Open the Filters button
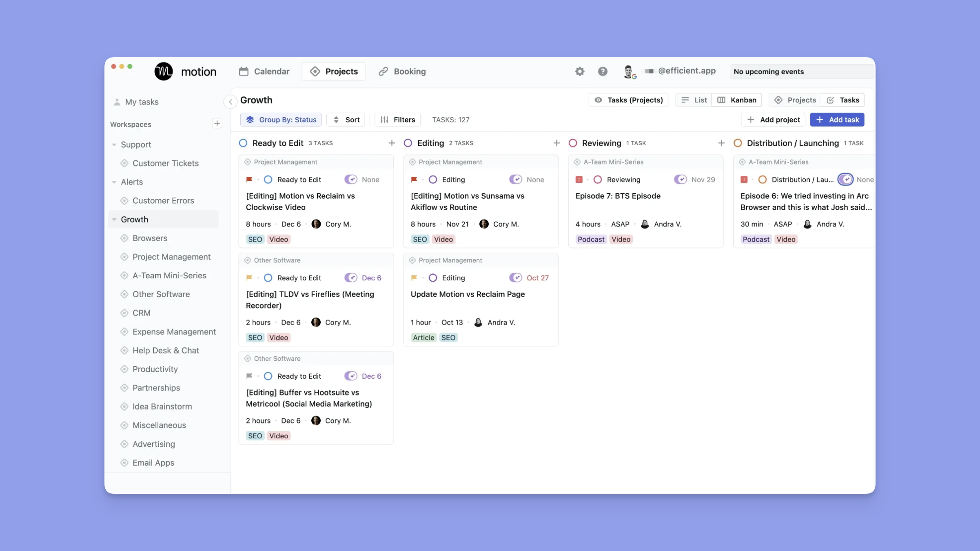This screenshot has height=551, width=980. pos(397,120)
